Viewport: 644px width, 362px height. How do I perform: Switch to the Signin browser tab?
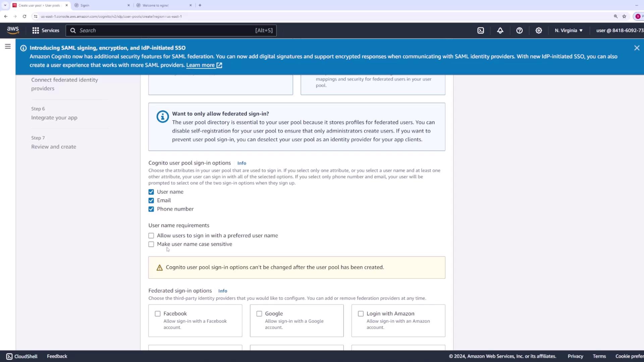click(101, 5)
